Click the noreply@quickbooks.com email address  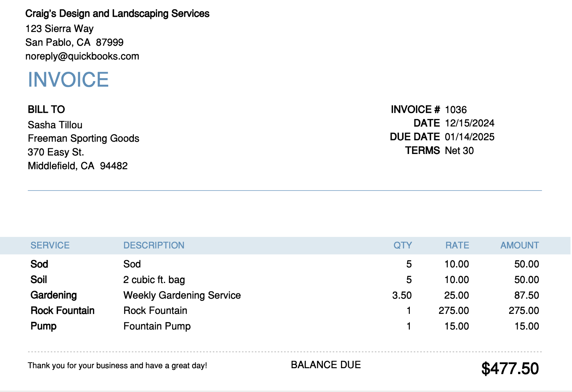[x=82, y=56]
